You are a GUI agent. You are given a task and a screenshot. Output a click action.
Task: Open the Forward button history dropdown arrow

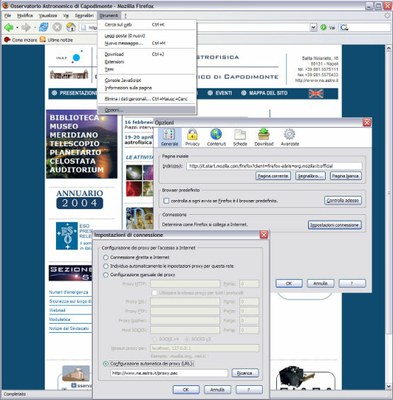click(x=34, y=28)
